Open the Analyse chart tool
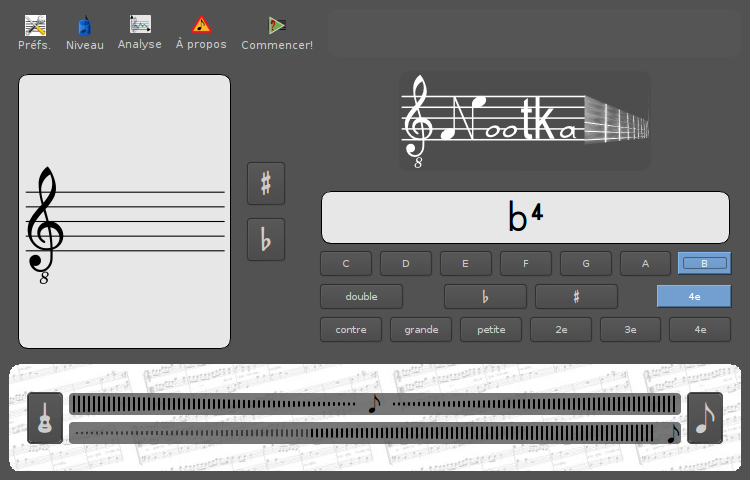This screenshot has height=480, width=750. coord(140,33)
